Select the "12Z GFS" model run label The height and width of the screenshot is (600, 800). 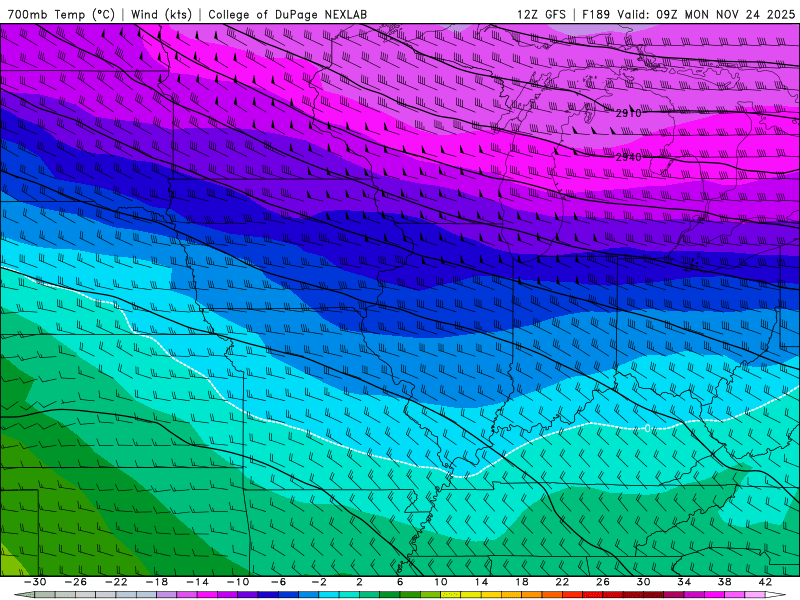pos(541,14)
